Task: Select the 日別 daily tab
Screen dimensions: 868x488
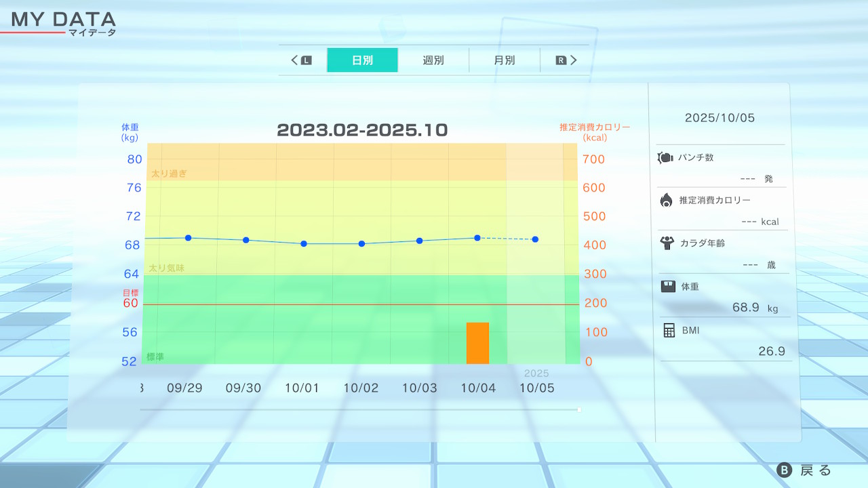Action: coord(362,60)
